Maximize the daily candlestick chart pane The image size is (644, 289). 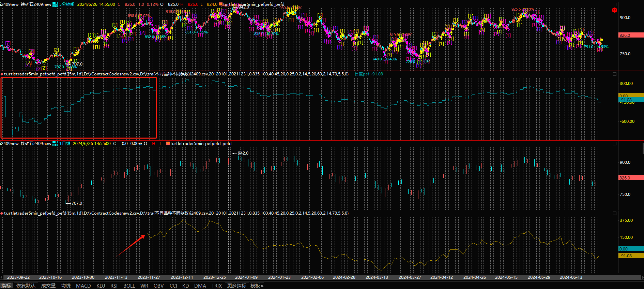pyautogui.click(x=615, y=144)
